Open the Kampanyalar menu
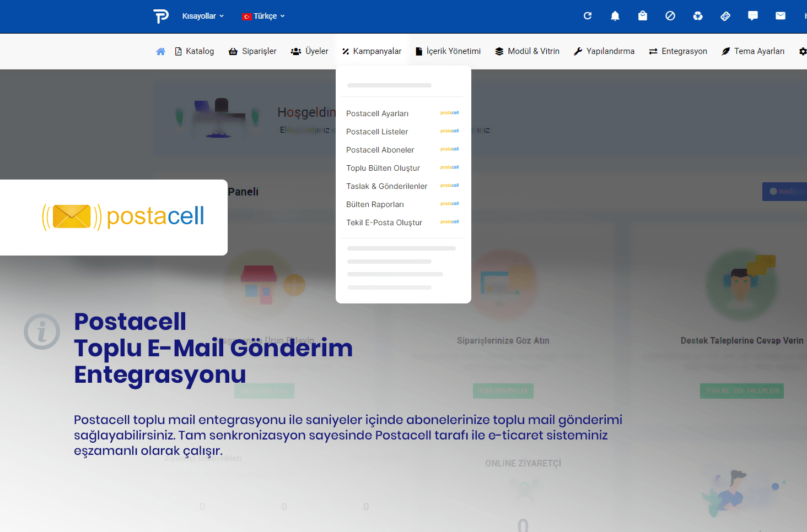This screenshot has height=532, width=807. point(372,51)
